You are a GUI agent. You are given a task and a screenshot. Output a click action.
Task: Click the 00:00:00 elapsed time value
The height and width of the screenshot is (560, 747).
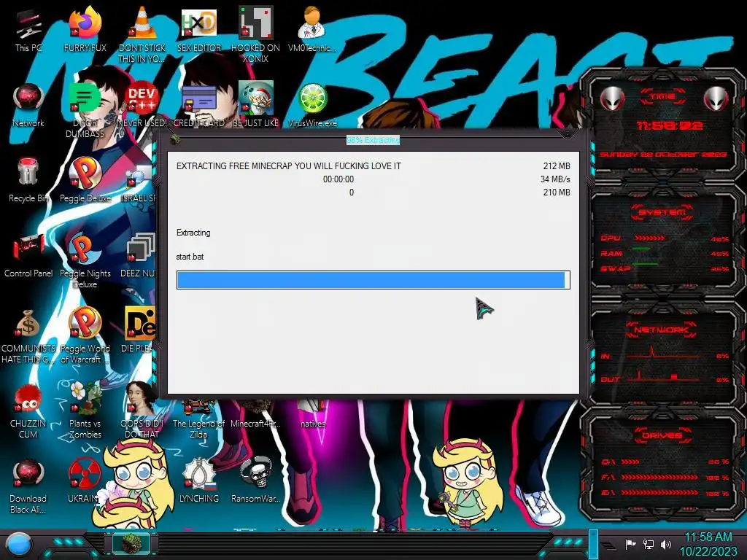click(338, 179)
